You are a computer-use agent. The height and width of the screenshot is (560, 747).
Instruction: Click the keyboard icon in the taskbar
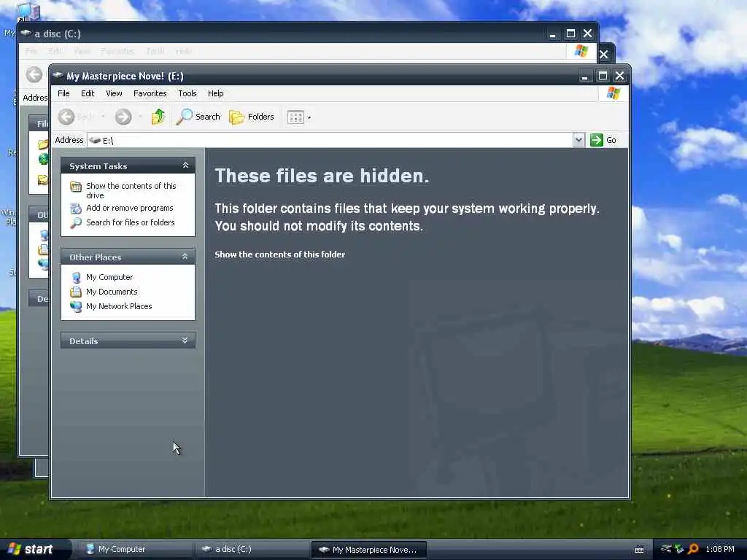coord(639,550)
